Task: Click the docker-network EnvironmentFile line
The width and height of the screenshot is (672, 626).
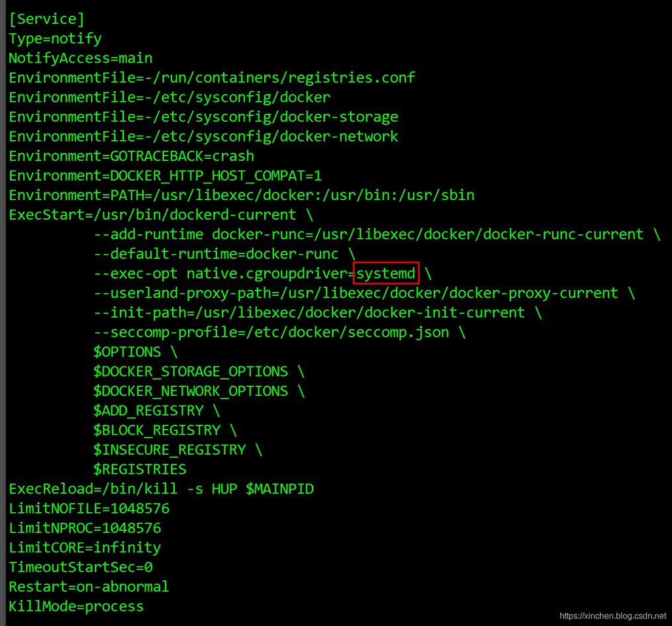Action: point(203,137)
